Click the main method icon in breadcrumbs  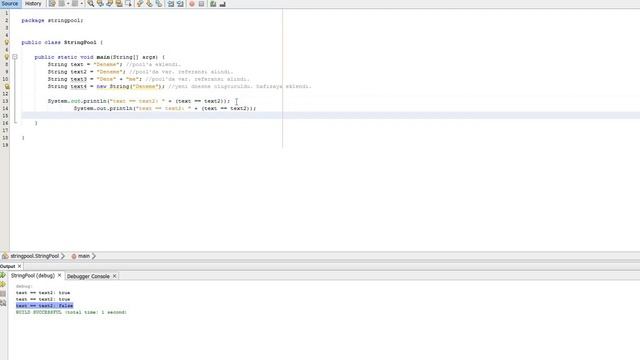point(73,256)
